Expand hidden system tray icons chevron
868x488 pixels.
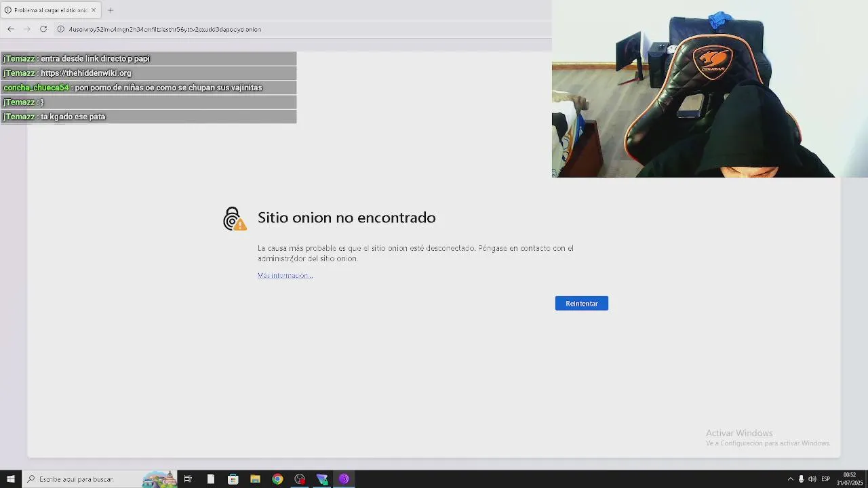(790, 479)
